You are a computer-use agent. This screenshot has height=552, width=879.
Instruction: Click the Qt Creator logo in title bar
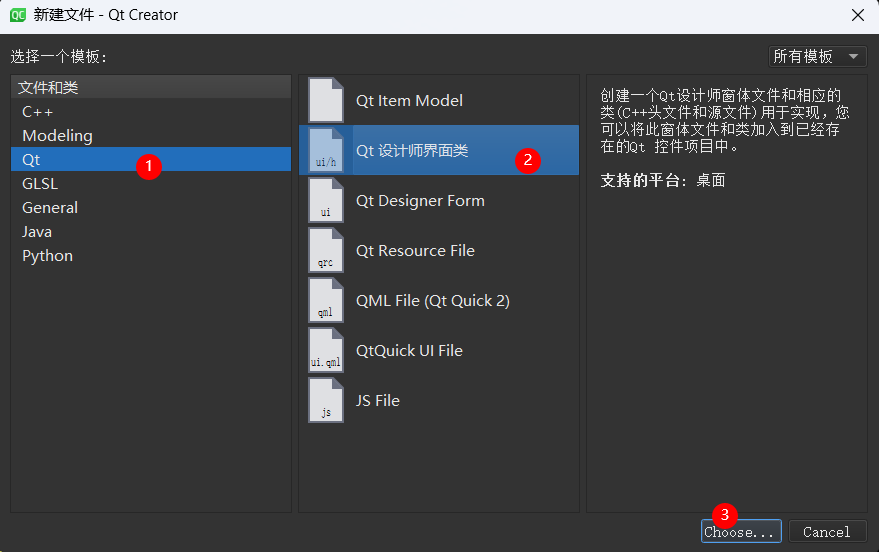[x=18, y=15]
